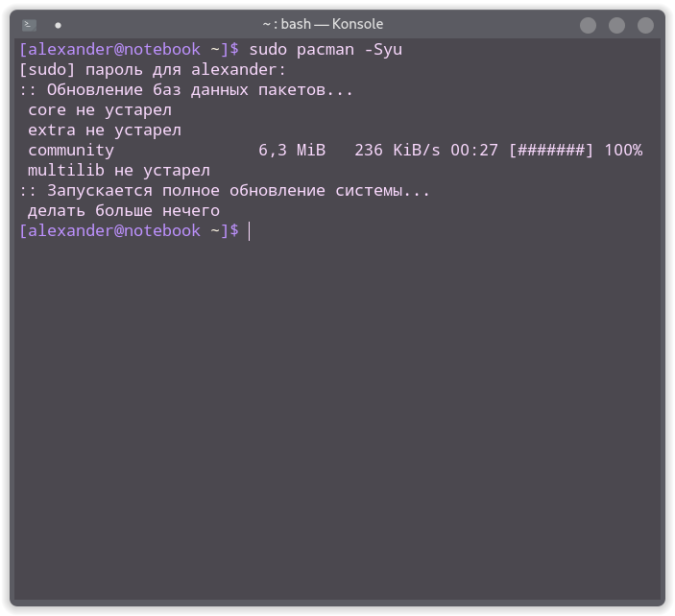Click the '00:27' elapsed time value
The image size is (675, 616).
coord(474,150)
